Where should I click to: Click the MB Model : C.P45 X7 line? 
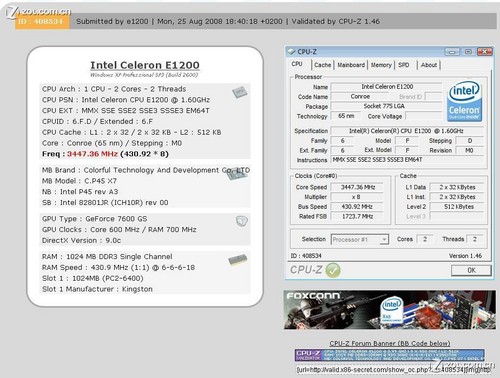point(79,181)
